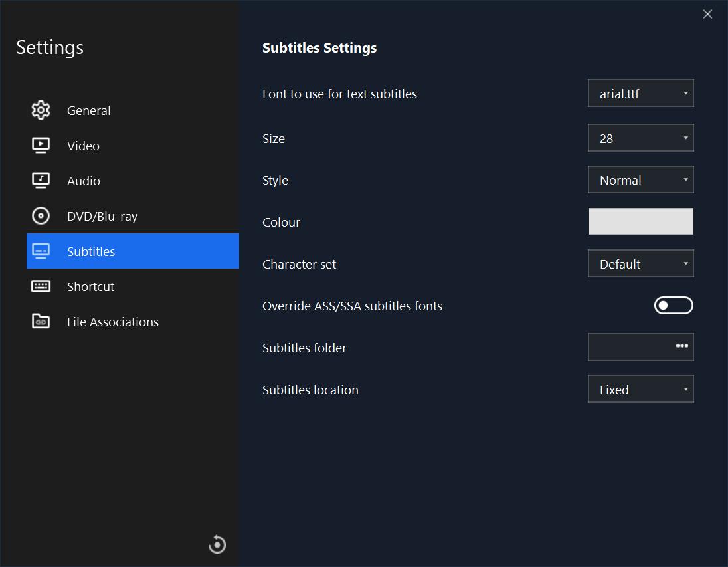Pick a subtitle colour from the swatch
The image size is (728, 567).
640,222
